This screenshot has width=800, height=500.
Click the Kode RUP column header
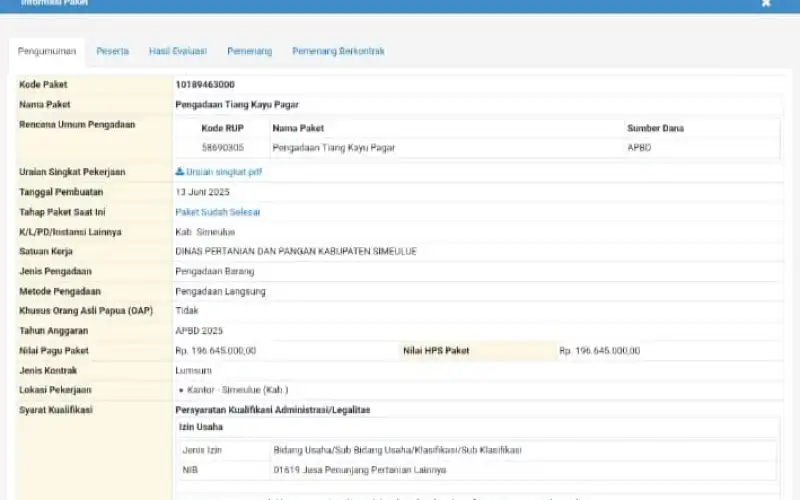pyautogui.click(x=222, y=128)
